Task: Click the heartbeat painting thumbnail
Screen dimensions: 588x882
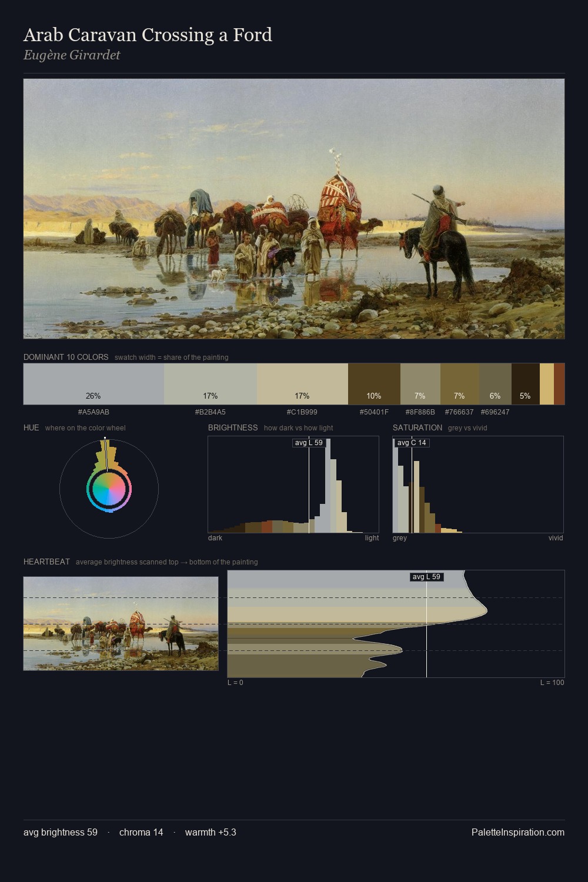Action: tap(121, 623)
